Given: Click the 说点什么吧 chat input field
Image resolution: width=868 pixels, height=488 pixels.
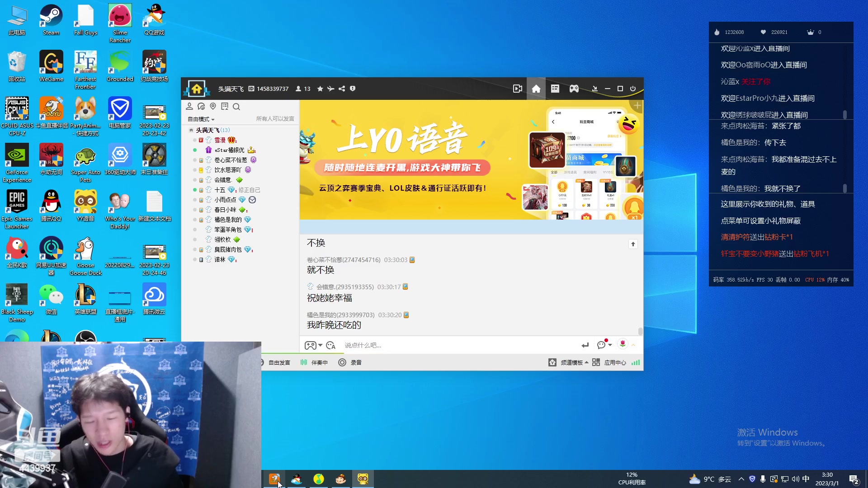Looking at the screenshot, I should point(459,345).
